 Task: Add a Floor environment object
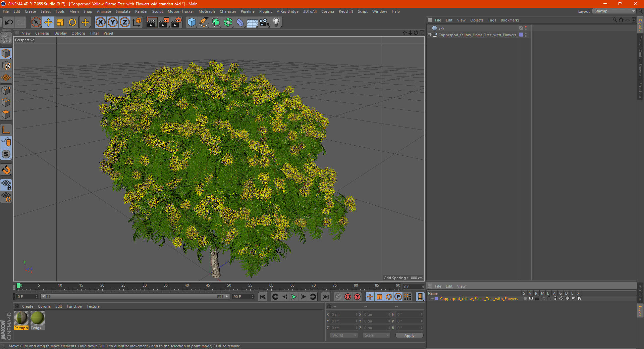pos(252,22)
